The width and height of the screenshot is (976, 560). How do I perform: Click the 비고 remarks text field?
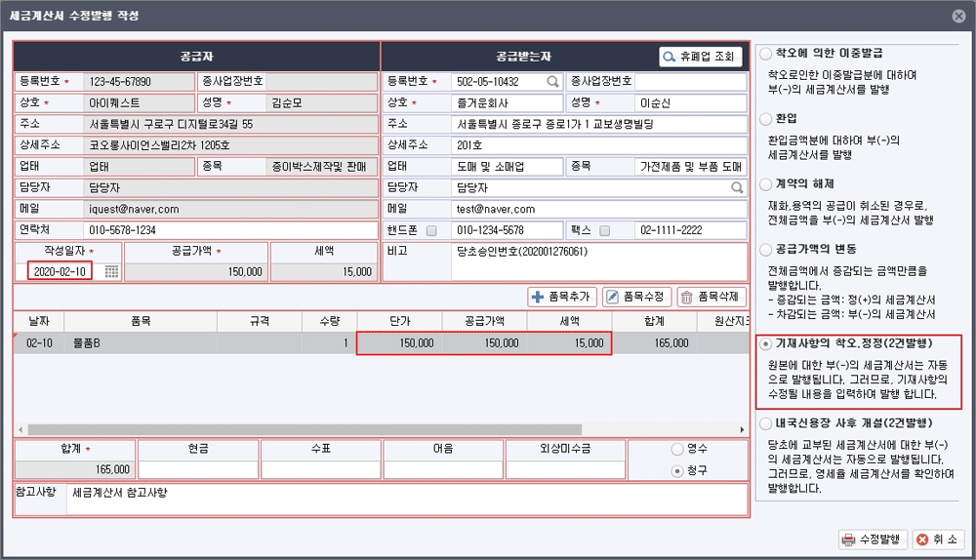coord(597,261)
